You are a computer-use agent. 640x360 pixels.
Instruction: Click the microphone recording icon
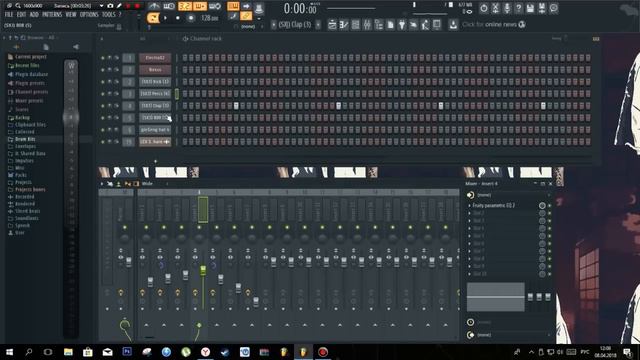(x=507, y=8)
